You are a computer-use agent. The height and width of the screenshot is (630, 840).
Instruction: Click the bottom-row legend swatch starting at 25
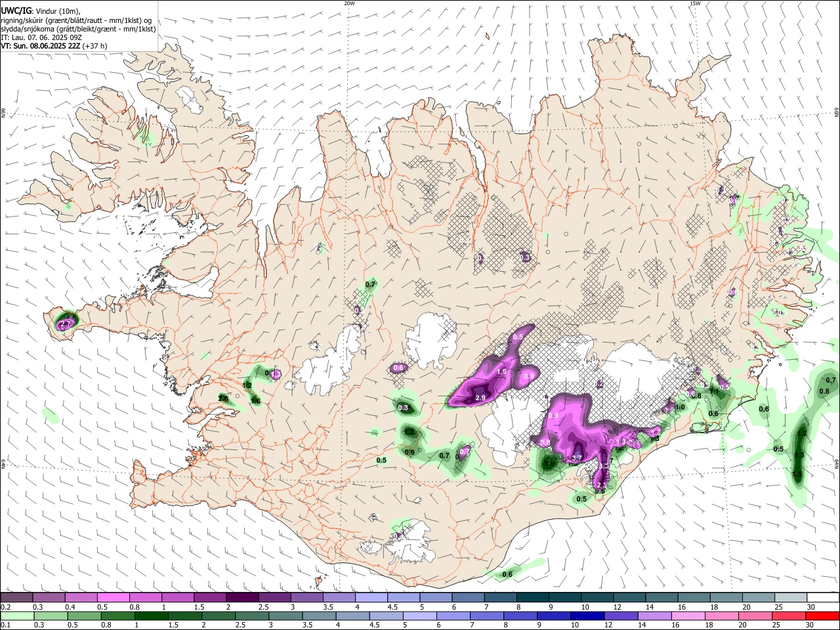tap(789, 616)
